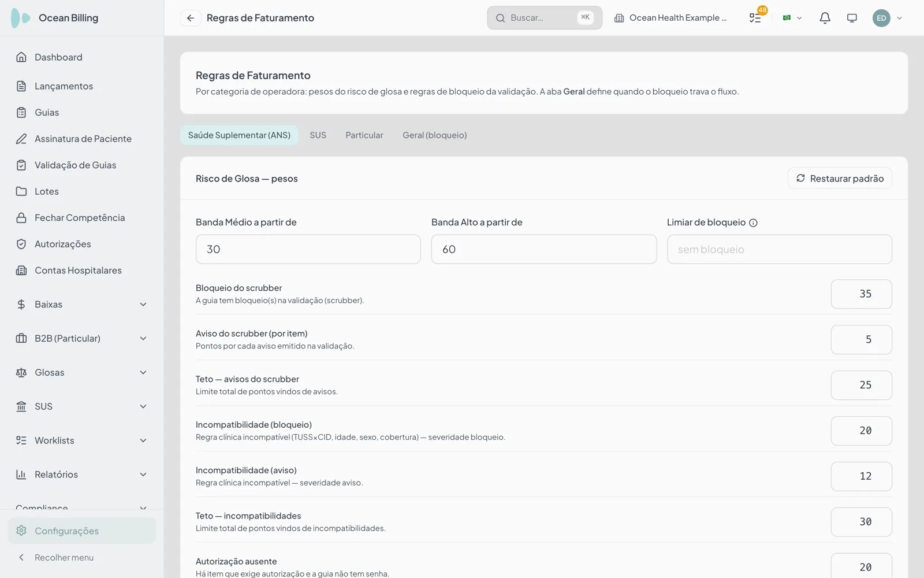Click the Limiar de bloqueio info icon
Screen dimensions: 924x578
753,223
